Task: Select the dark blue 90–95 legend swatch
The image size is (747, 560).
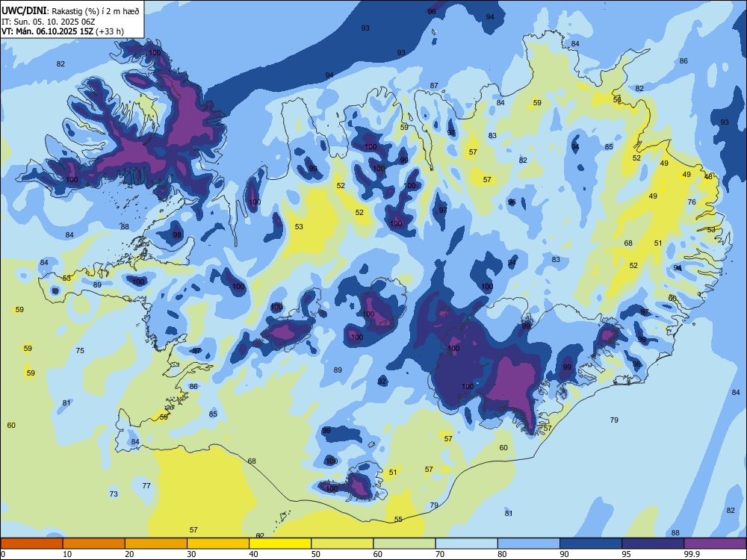Action: pos(591,544)
